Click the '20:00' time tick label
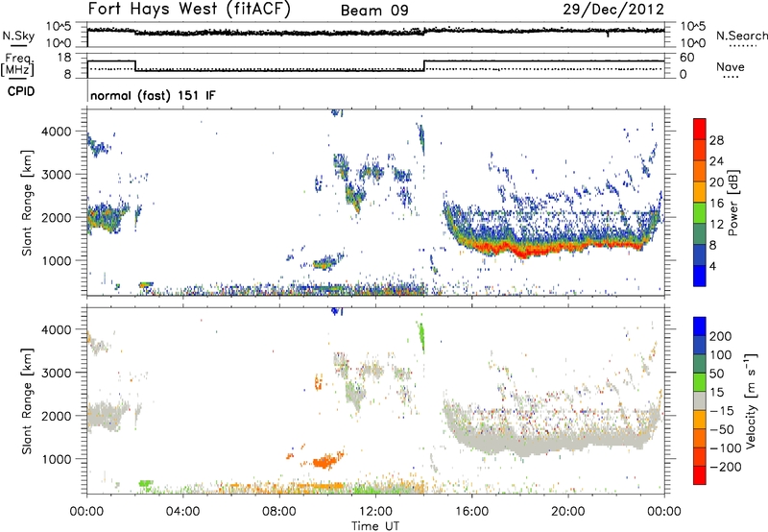Viewport: 768px width, 532px height. point(568,512)
